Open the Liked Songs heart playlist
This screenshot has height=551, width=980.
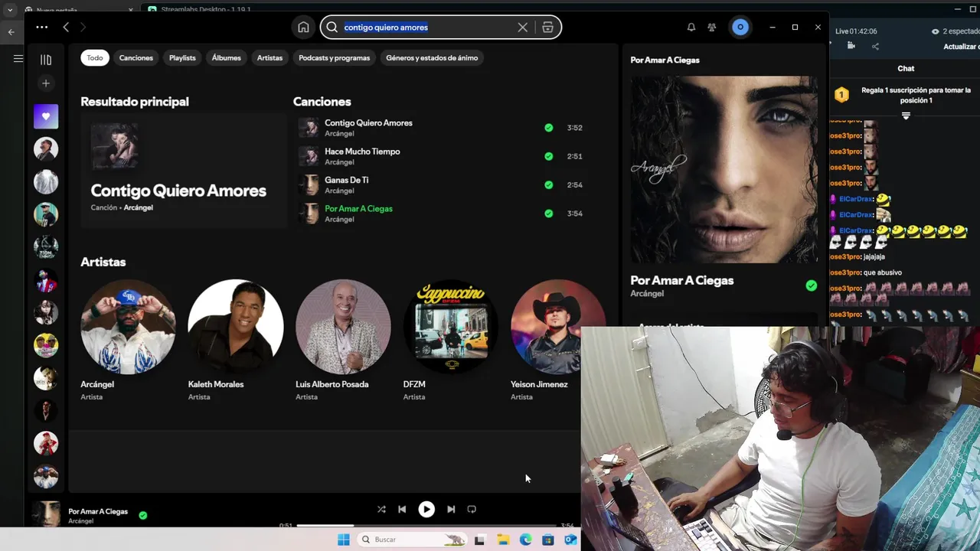[46, 116]
